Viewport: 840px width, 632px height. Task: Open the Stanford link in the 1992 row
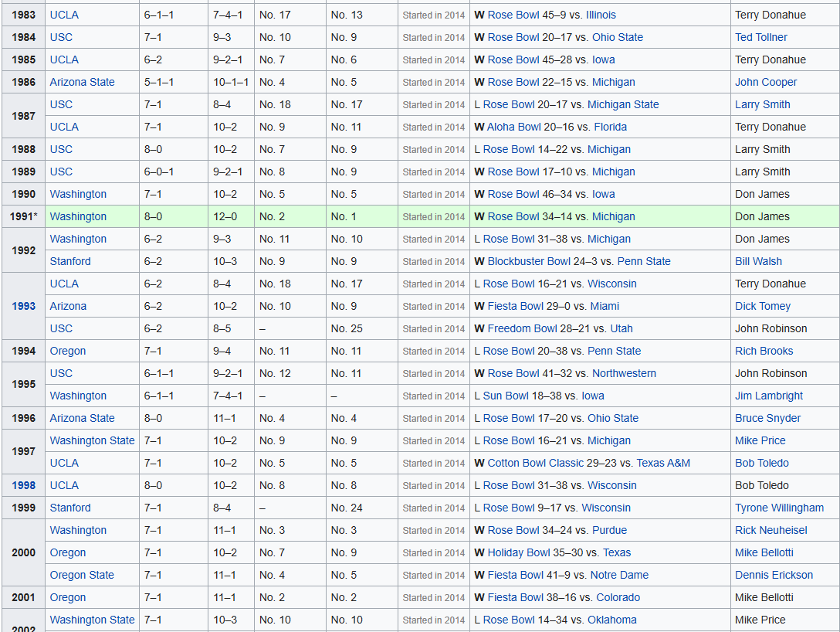pyautogui.click(x=70, y=262)
